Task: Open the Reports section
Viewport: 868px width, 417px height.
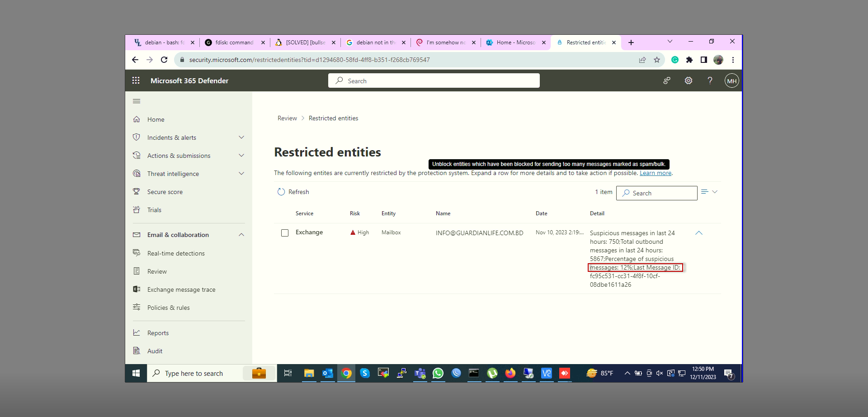Action: coord(157,332)
